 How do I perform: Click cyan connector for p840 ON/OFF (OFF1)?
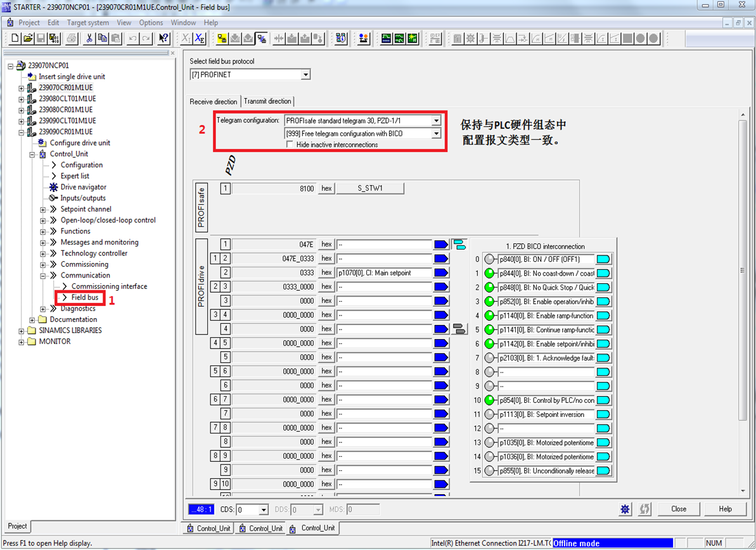tap(603, 259)
